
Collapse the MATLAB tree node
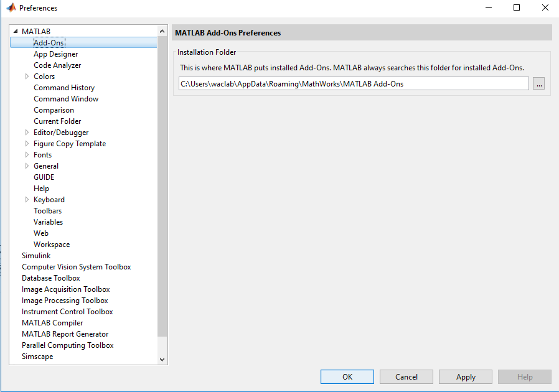pyautogui.click(x=16, y=31)
